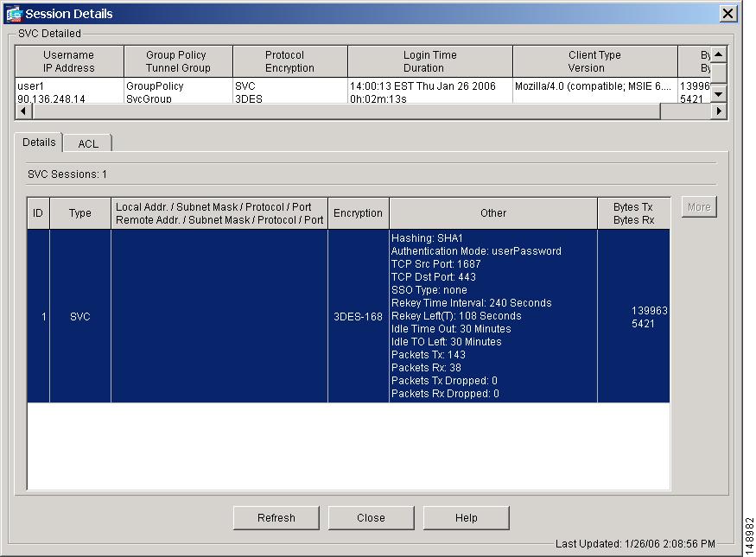Click TCP Src Port: 1687 text

[435, 264]
